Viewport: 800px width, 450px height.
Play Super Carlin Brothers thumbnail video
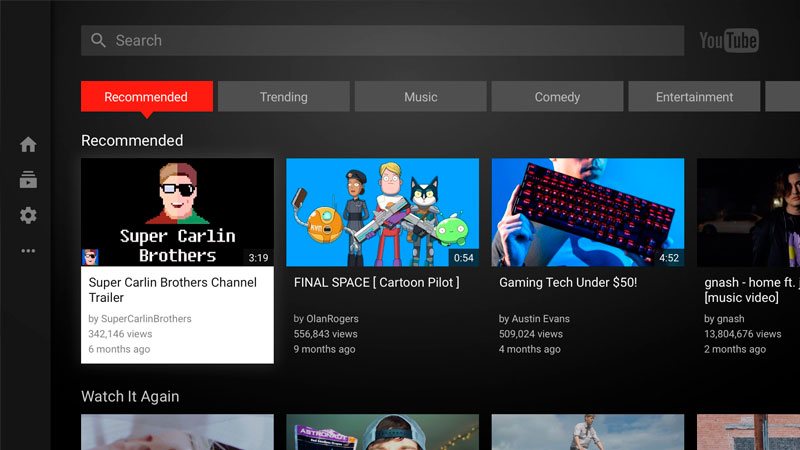tap(177, 212)
